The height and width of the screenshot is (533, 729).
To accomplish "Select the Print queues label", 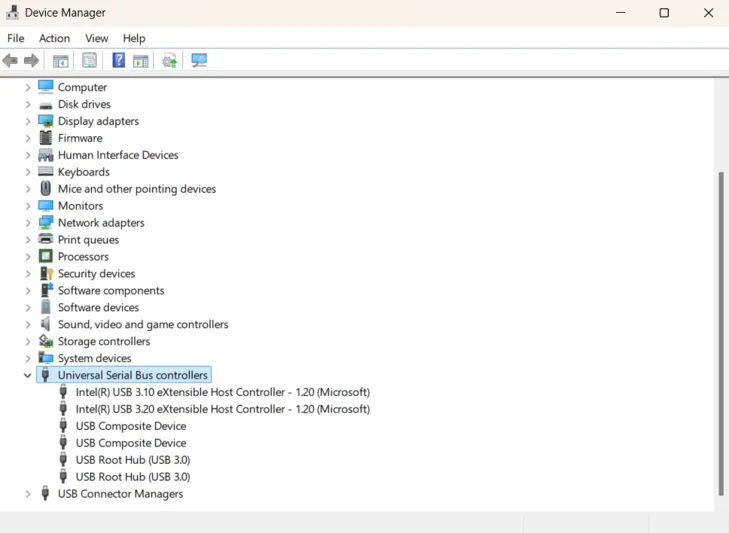I will [88, 240].
